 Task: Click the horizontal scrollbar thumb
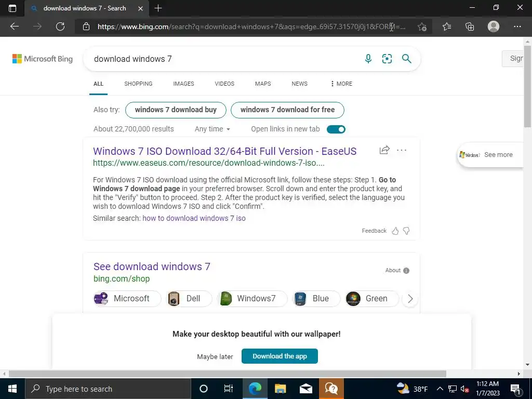click(228, 374)
